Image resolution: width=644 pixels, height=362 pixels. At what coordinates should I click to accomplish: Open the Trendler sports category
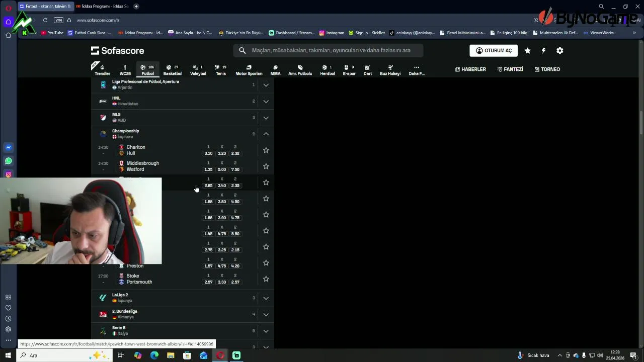pyautogui.click(x=102, y=70)
